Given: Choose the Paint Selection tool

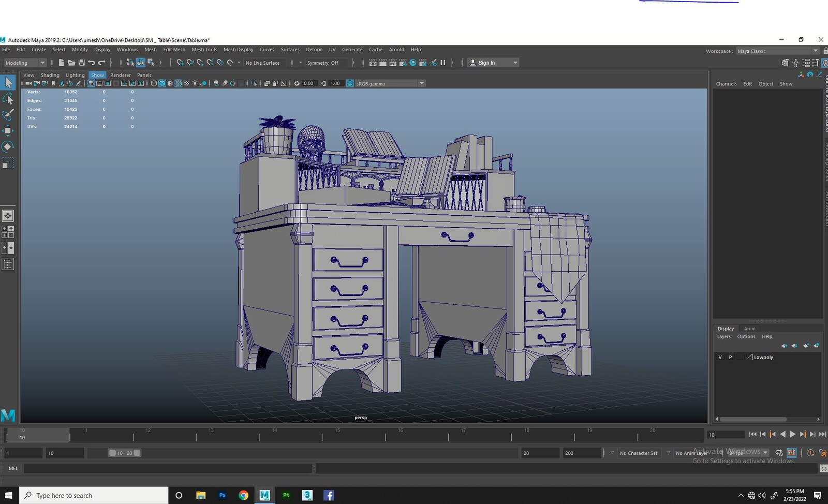Looking at the screenshot, I should [8, 114].
